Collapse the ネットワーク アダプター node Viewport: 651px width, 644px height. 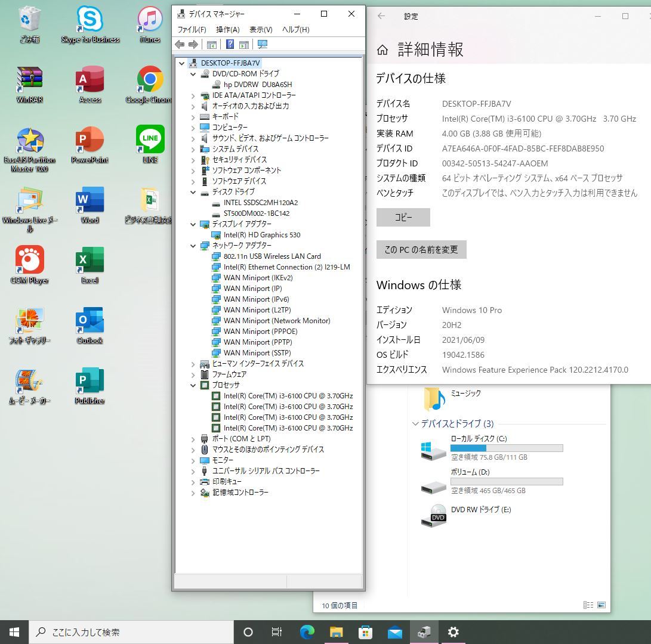point(193,246)
